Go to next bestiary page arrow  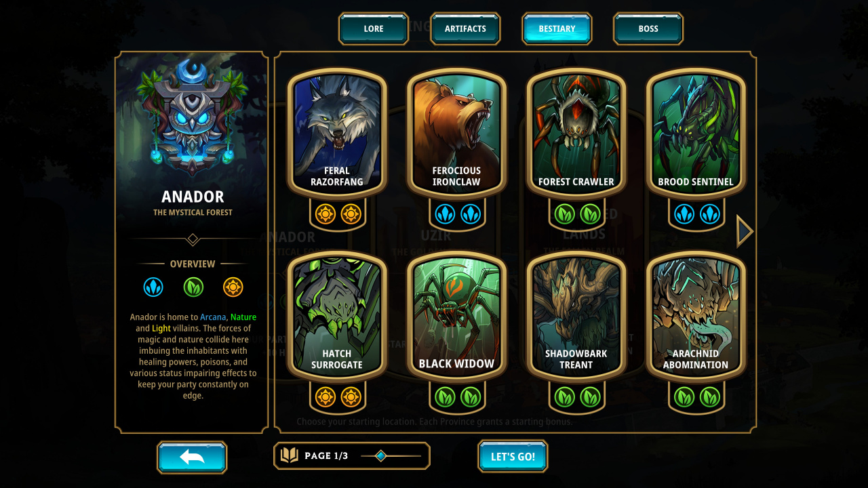coord(745,232)
